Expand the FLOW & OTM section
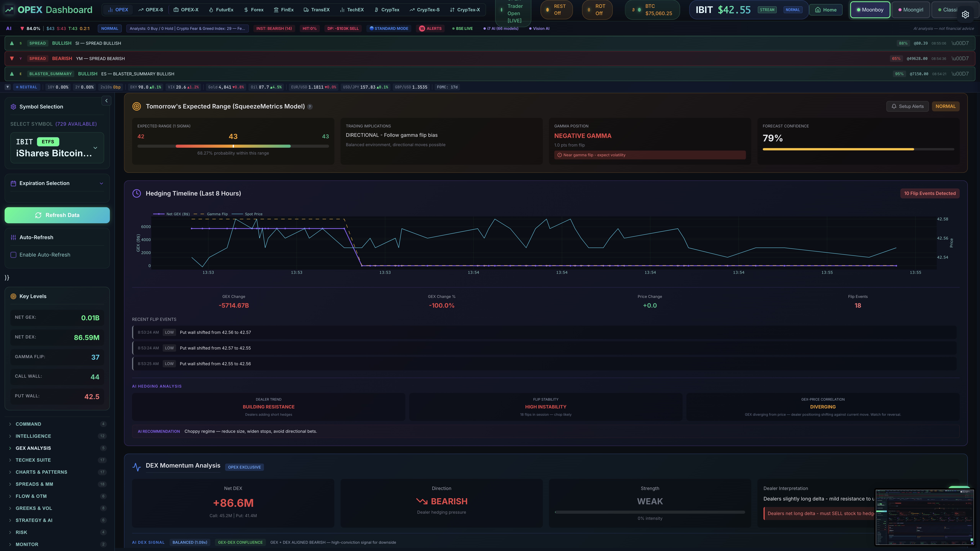 pos(57,496)
